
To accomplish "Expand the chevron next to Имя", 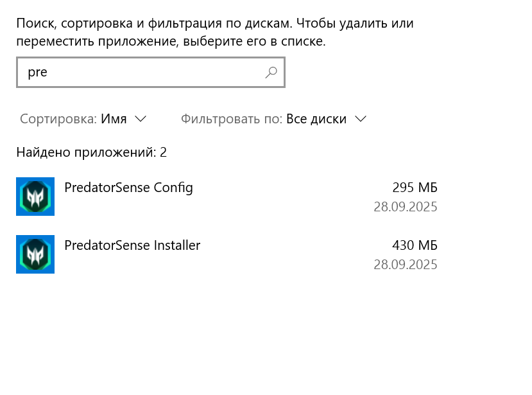I will click(x=140, y=119).
